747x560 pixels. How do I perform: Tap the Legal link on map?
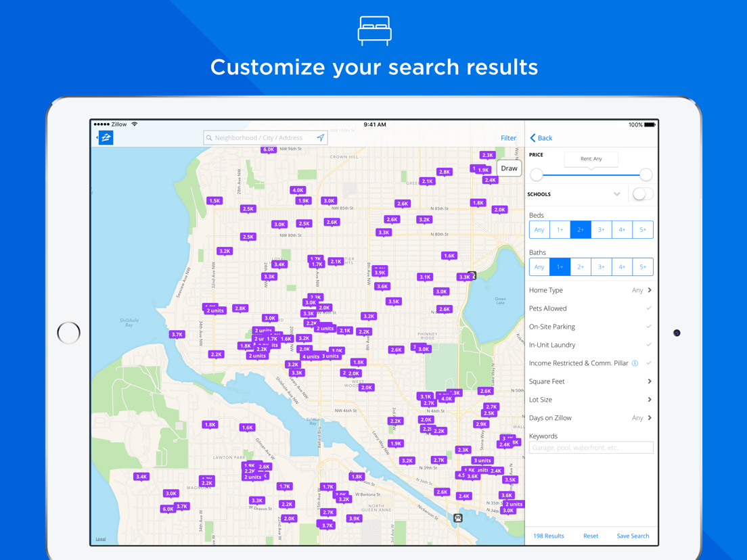[x=101, y=539]
